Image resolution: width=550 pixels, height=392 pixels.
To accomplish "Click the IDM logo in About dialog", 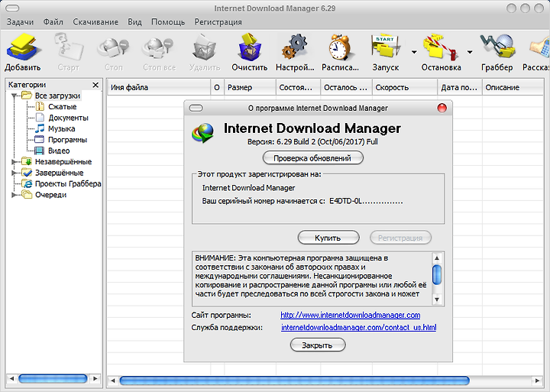I will click(x=202, y=133).
